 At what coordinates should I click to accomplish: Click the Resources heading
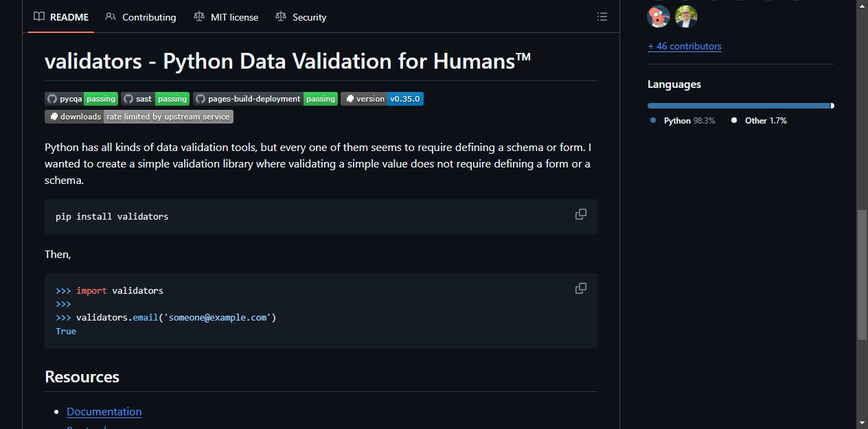82,377
